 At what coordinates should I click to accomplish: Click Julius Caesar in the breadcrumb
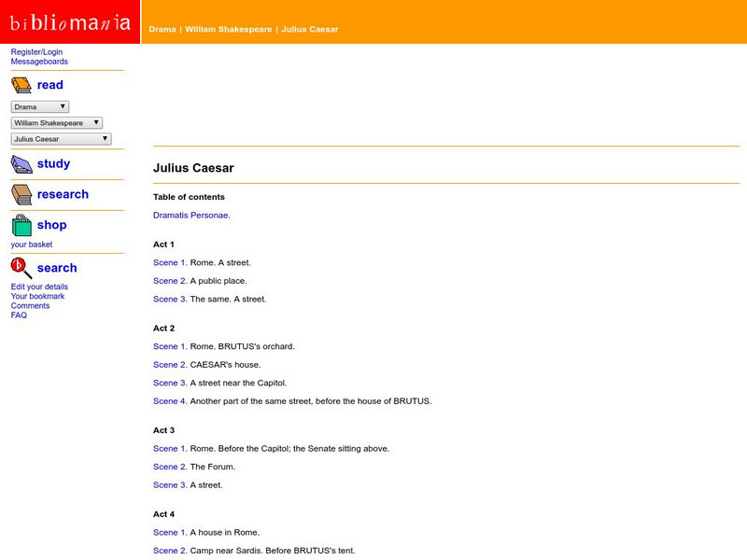310,29
